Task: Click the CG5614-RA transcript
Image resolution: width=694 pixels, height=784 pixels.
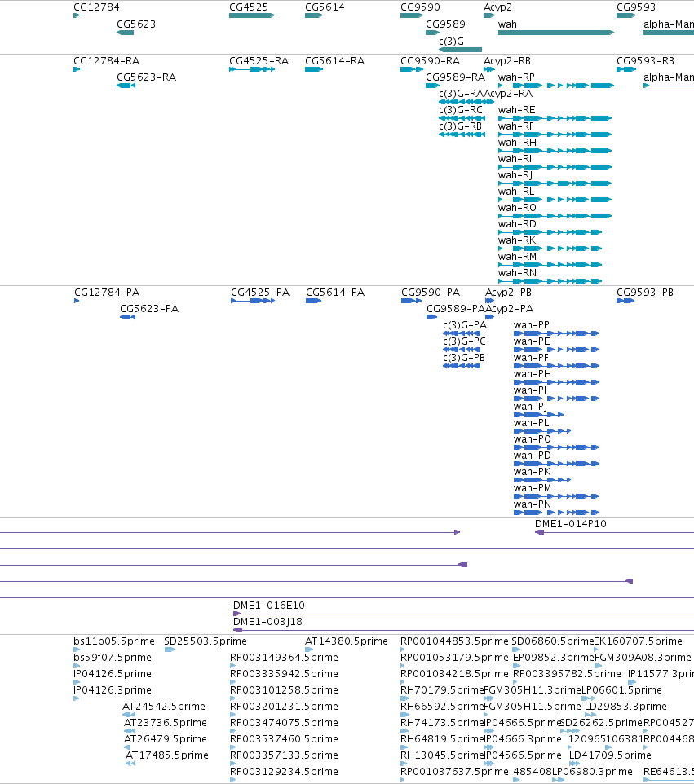Action: coord(314,69)
